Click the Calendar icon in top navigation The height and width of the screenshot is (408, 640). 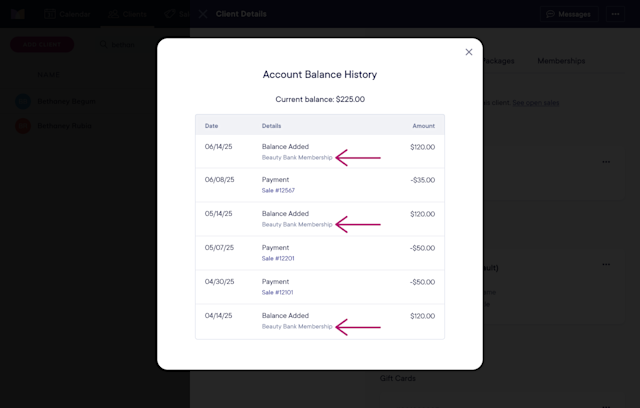point(50,14)
